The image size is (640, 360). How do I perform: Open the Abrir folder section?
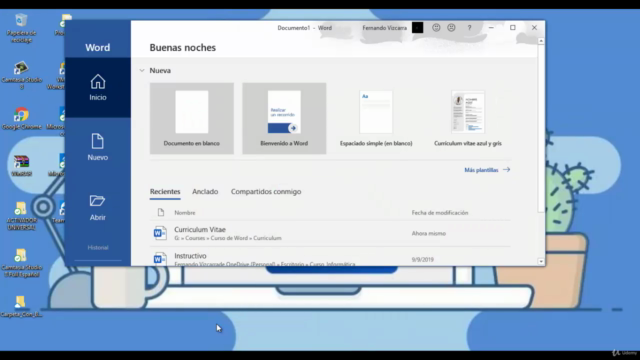coord(98,207)
